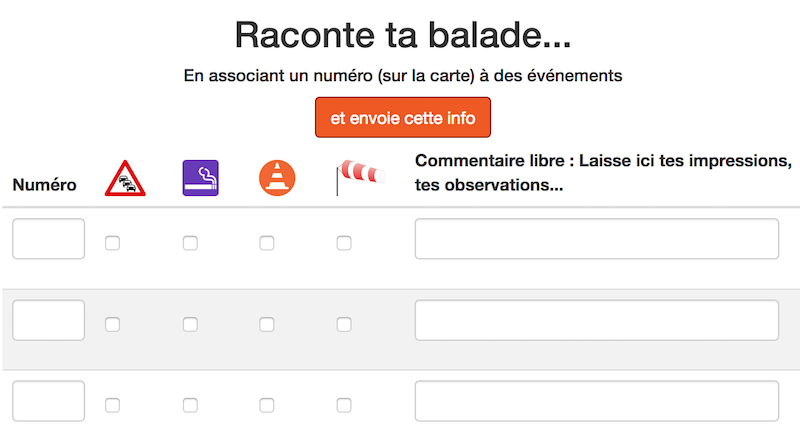The width and height of the screenshot is (800, 435).
Task: Click second row free comment field
Action: (x=596, y=320)
